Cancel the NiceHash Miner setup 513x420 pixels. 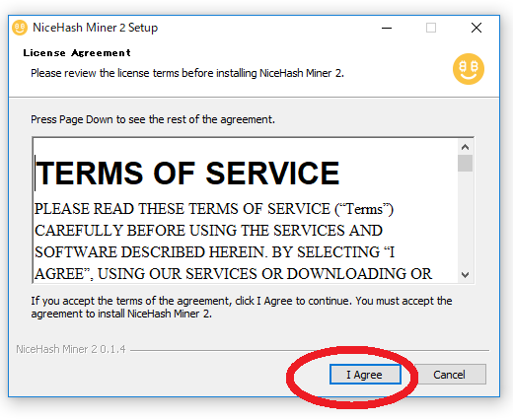(x=450, y=374)
